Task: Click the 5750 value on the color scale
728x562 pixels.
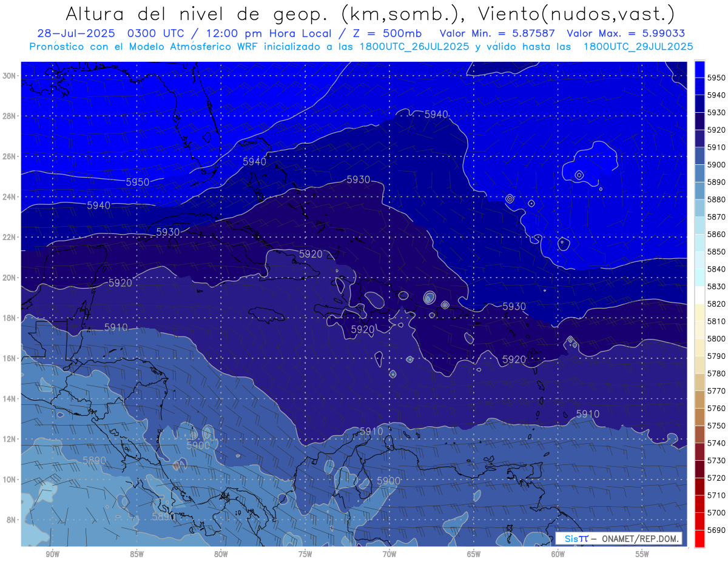Action: (716, 426)
